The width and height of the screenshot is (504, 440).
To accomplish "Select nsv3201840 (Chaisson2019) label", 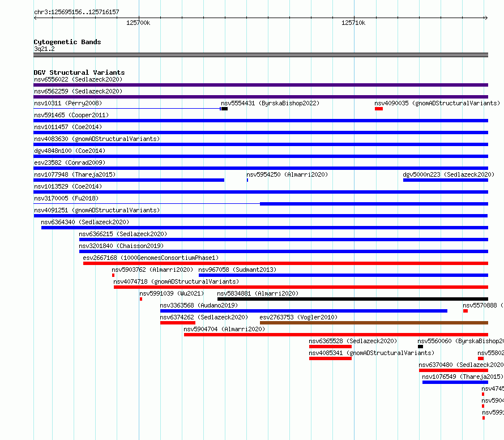I will pos(121,246).
